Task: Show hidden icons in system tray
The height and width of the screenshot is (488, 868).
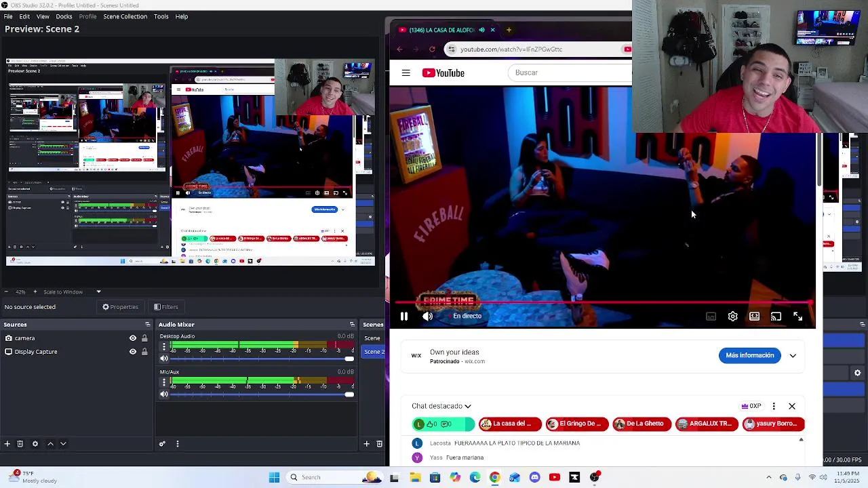Action: [768, 478]
